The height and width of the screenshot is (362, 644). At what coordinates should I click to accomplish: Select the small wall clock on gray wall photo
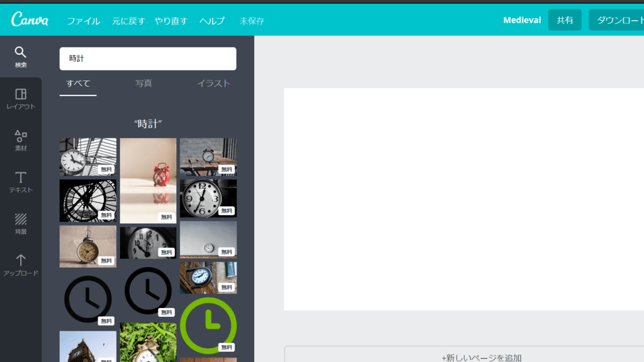click(208, 239)
